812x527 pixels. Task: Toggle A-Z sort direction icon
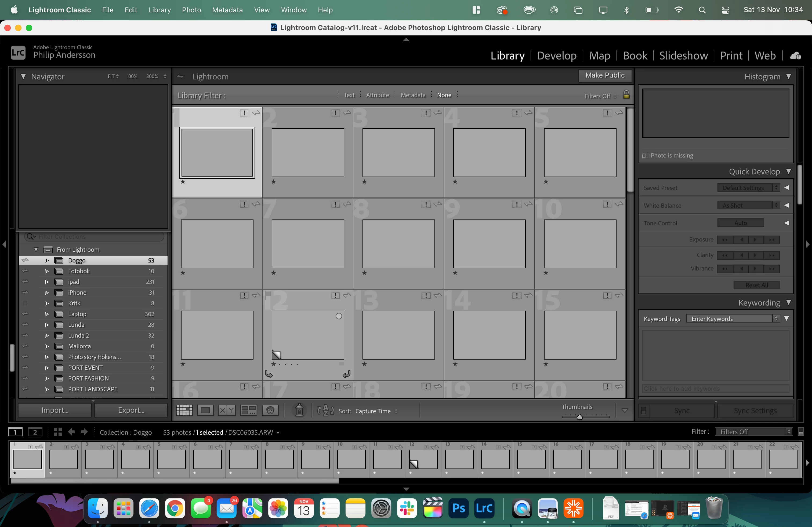click(325, 411)
